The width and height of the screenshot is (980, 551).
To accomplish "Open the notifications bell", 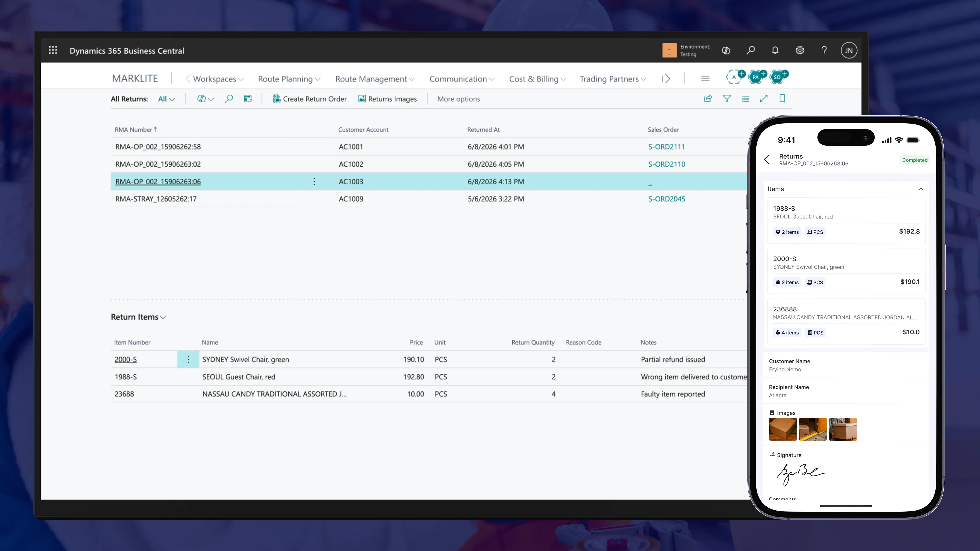I will pyautogui.click(x=775, y=50).
